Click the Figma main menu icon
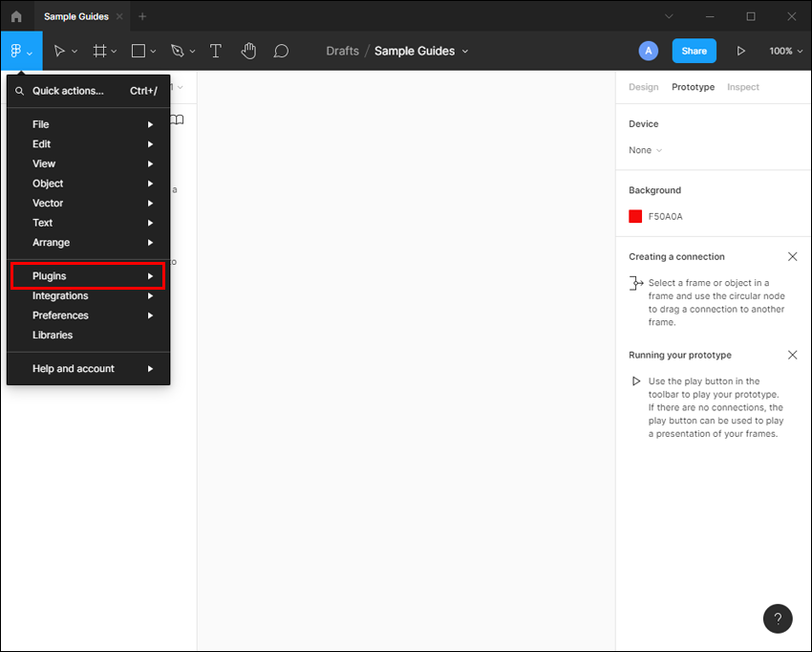This screenshot has width=812, height=652. pos(20,51)
